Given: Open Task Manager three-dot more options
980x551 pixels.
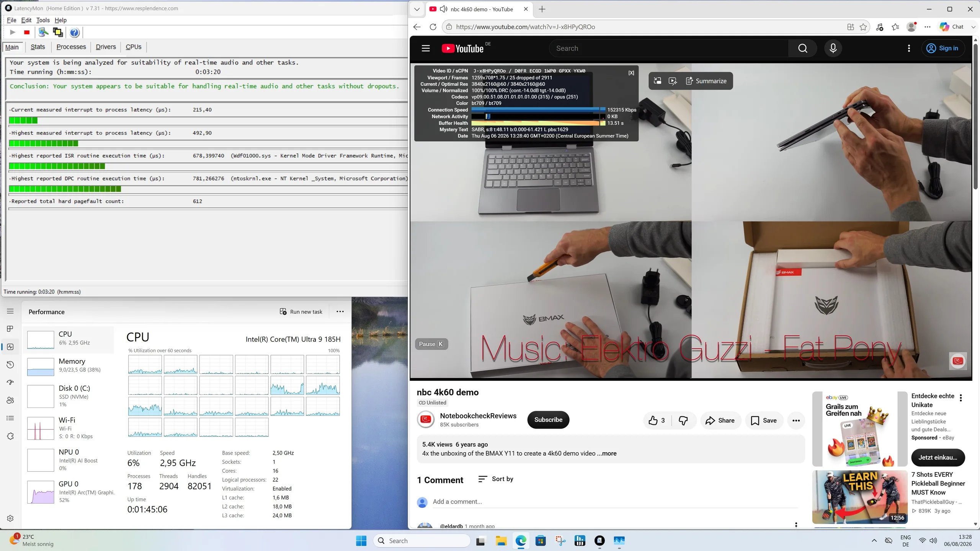Looking at the screenshot, I should click(x=340, y=311).
